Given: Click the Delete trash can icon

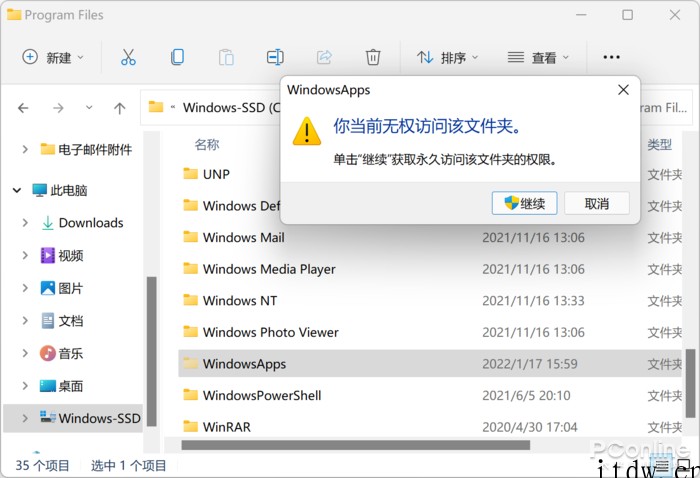Looking at the screenshot, I should pos(373,57).
